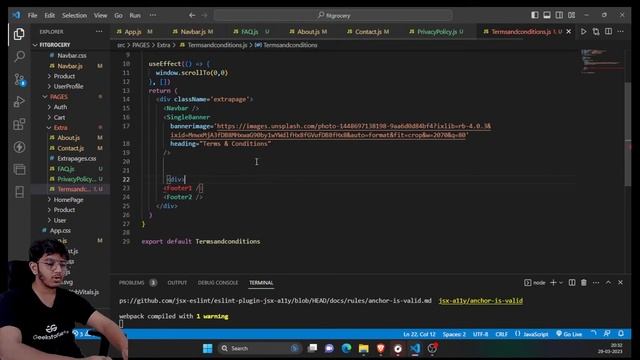The image size is (640, 360).
Task: Open the new terminal launch profile dropdown
Action: tap(561, 282)
